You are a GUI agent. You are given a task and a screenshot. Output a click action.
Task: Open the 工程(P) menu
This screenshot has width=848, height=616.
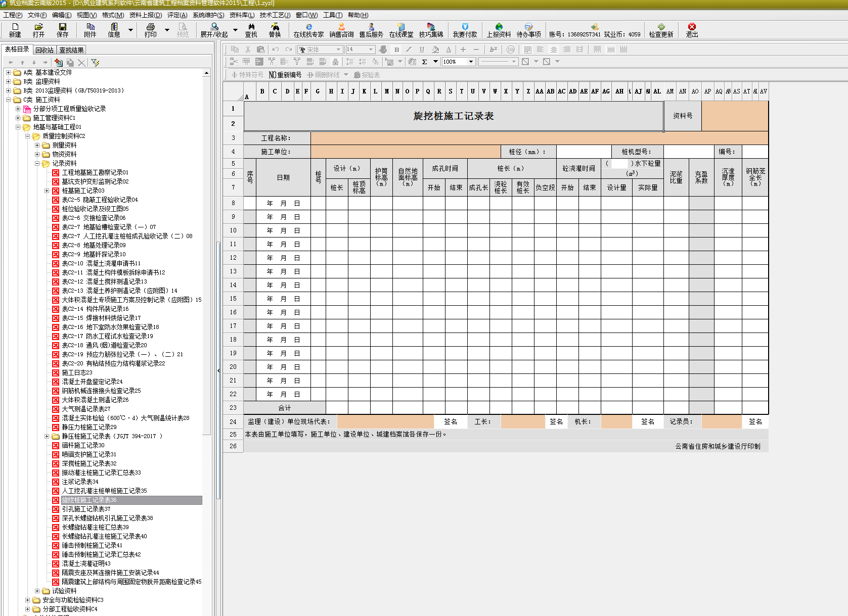(13, 15)
